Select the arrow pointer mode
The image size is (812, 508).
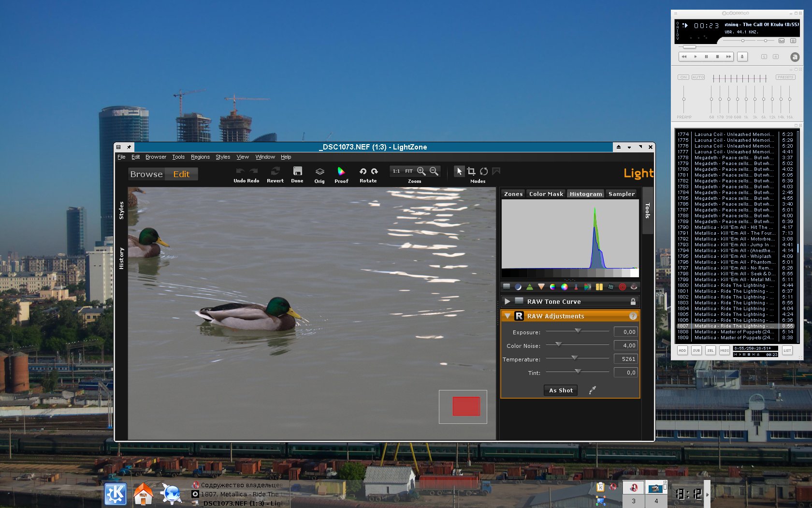point(459,171)
